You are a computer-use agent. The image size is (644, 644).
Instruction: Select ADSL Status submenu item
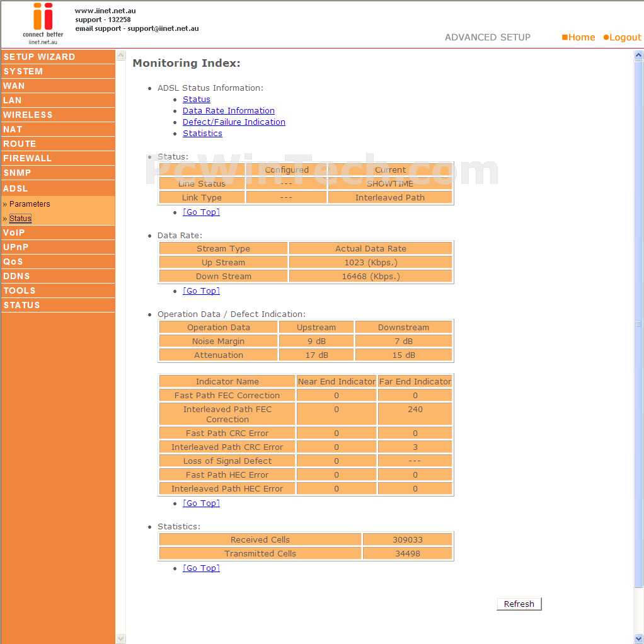click(x=20, y=219)
